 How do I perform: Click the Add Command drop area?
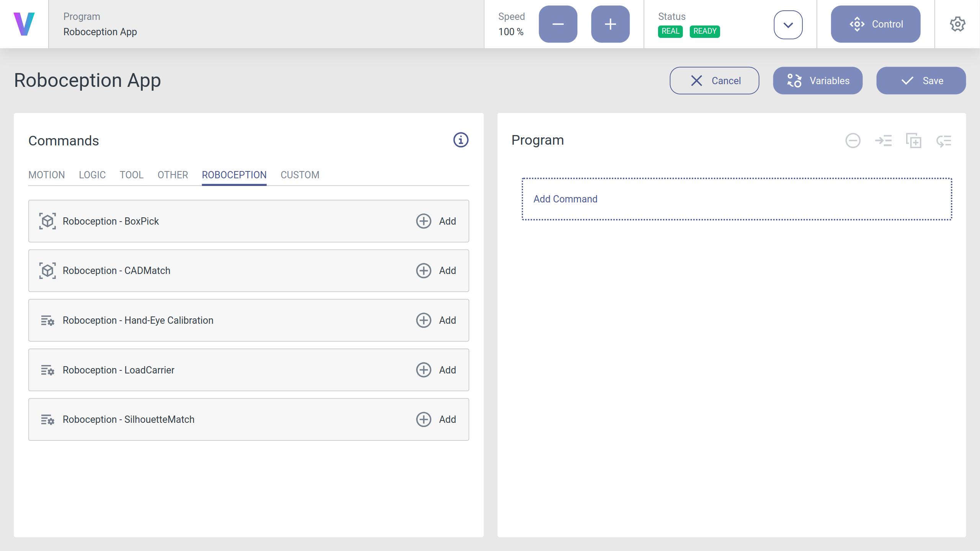click(737, 199)
